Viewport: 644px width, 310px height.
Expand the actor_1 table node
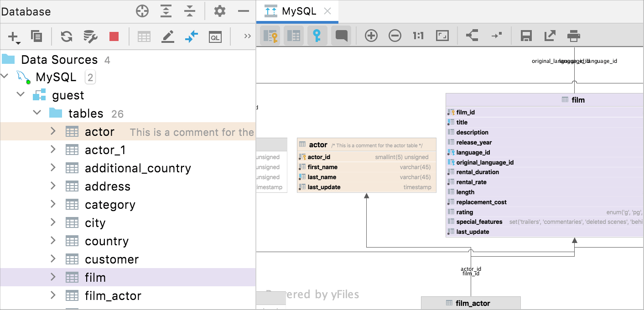point(53,150)
